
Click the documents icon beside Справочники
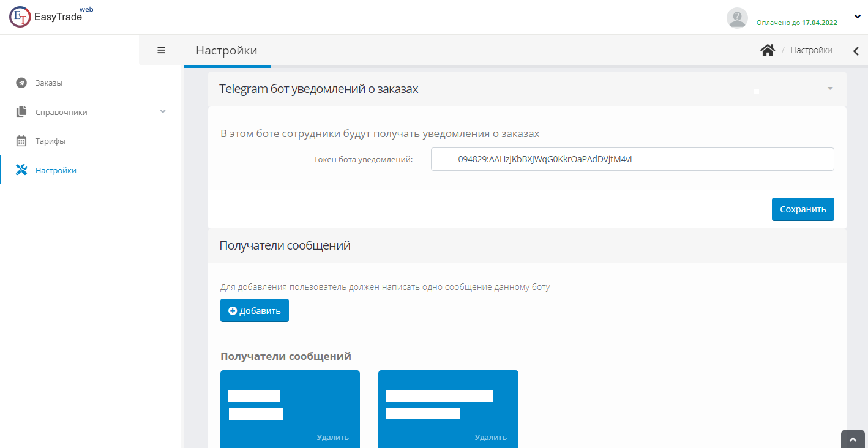pos(21,111)
